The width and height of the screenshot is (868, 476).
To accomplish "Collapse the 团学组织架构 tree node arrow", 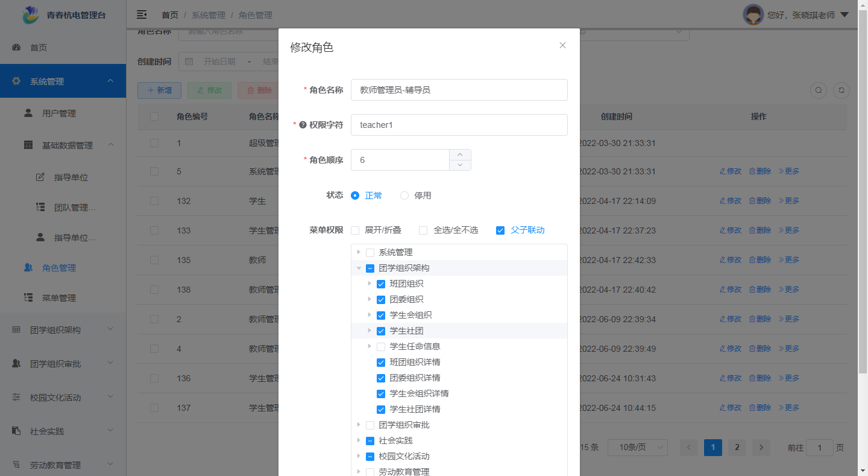I will coord(359,268).
